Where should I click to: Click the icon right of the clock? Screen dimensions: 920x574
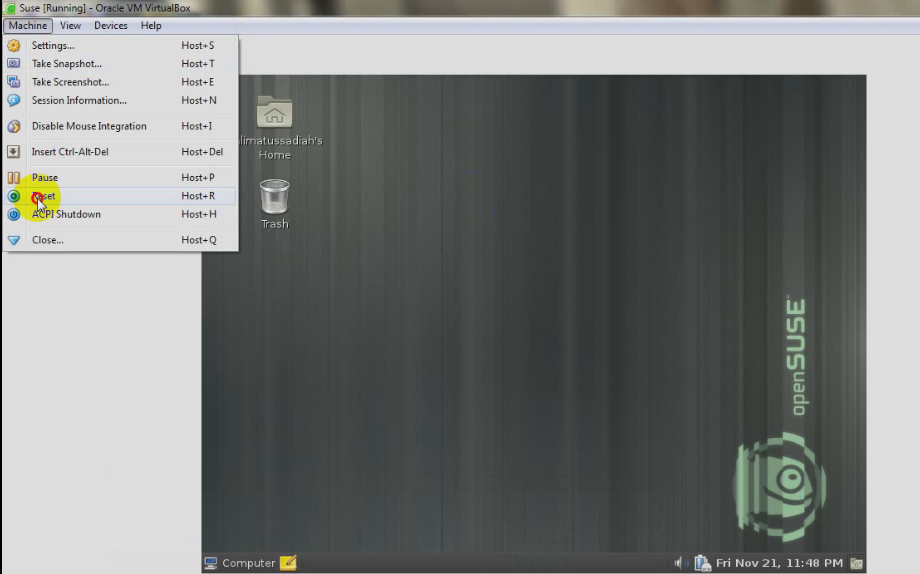pyautogui.click(x=857, y=563)
